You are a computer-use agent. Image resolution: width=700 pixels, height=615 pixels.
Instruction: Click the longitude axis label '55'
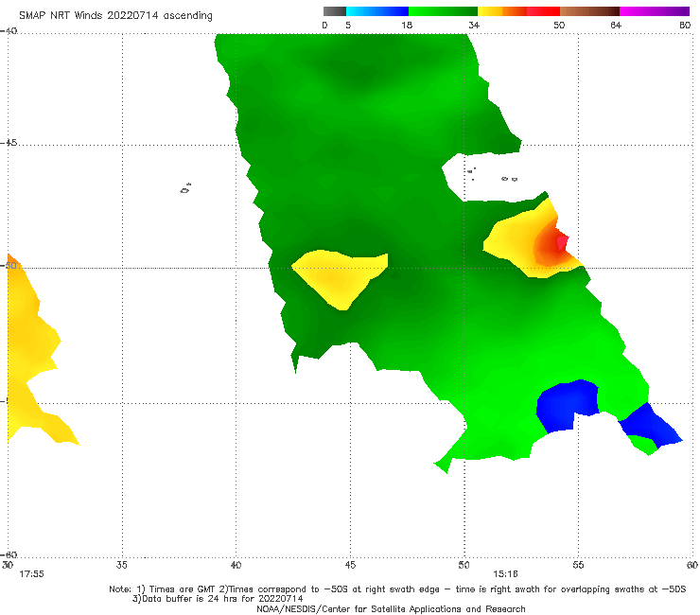pyautogui.click(x=578, y=565)
